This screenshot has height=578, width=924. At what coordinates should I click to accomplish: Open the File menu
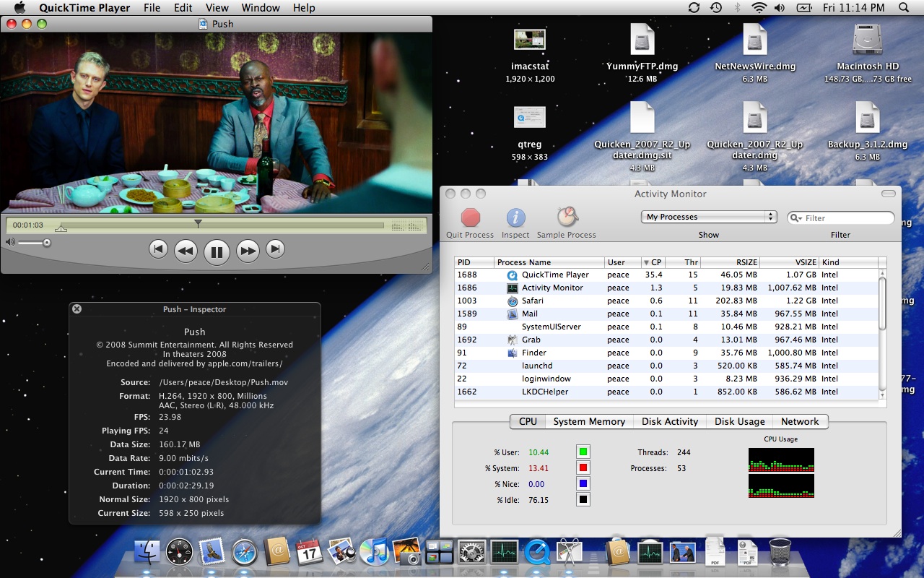(x=152, y=8)
